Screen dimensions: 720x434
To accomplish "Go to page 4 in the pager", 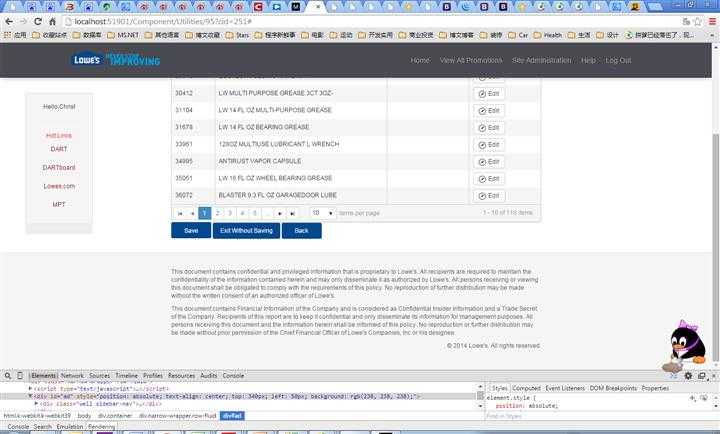I will 242,213.
